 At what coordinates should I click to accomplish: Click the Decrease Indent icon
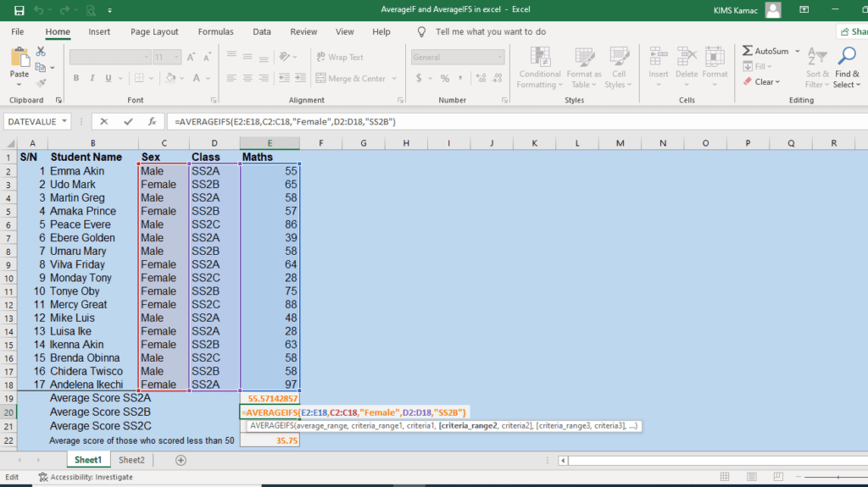pyautogui.click(x=284, y=78)
